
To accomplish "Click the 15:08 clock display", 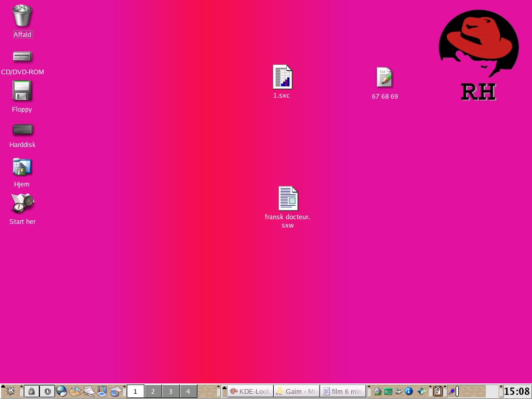I will click(516, 391).
